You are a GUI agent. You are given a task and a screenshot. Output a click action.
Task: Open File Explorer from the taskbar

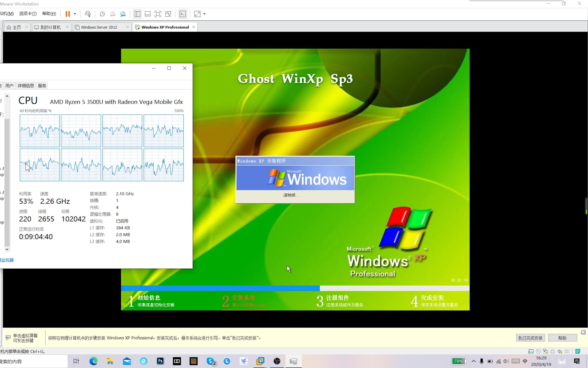[x=110, y=361]
